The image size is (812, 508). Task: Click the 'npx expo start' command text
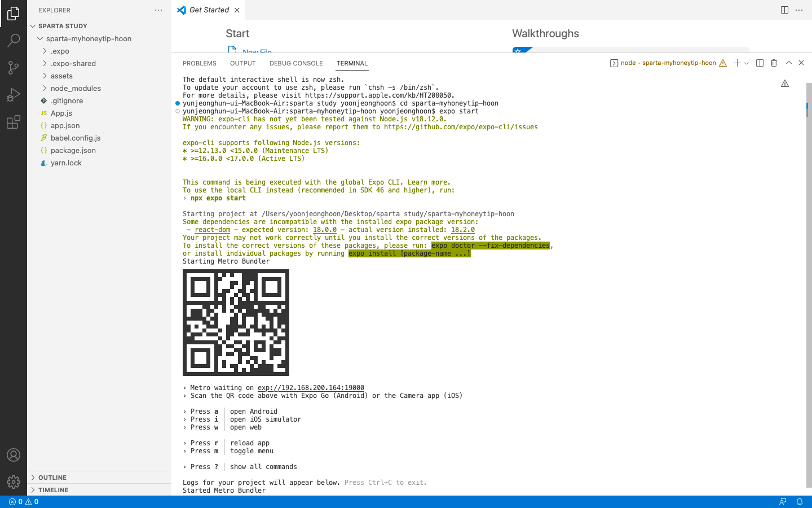point(218,198)
